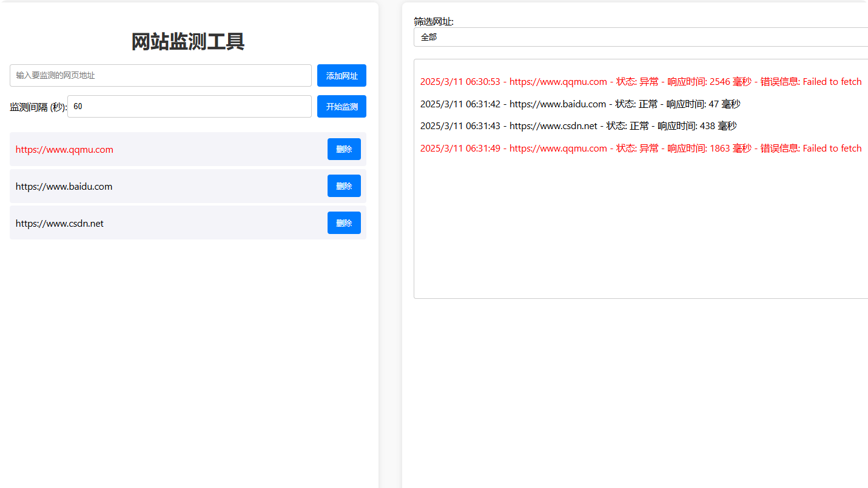Screen dimensions: 868x488
Task: Click the 添加网址 button
Action: [341, 76]
